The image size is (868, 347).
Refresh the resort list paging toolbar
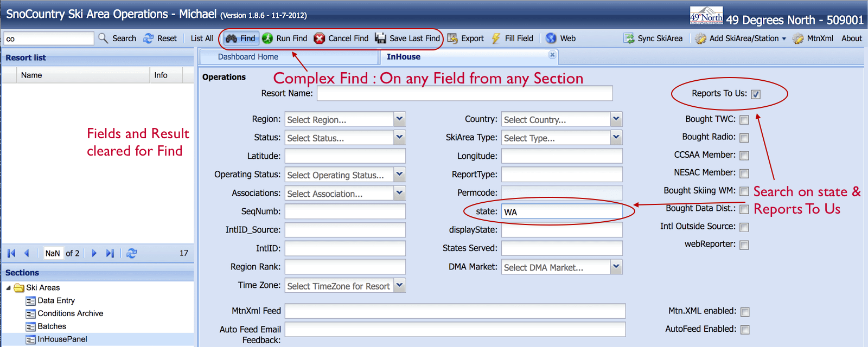(131, 253)
